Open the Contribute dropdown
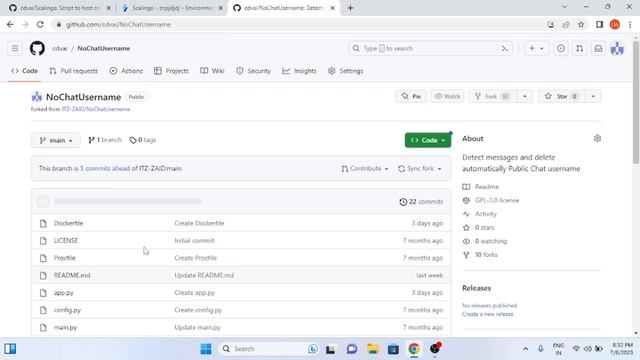 (365, 169)
